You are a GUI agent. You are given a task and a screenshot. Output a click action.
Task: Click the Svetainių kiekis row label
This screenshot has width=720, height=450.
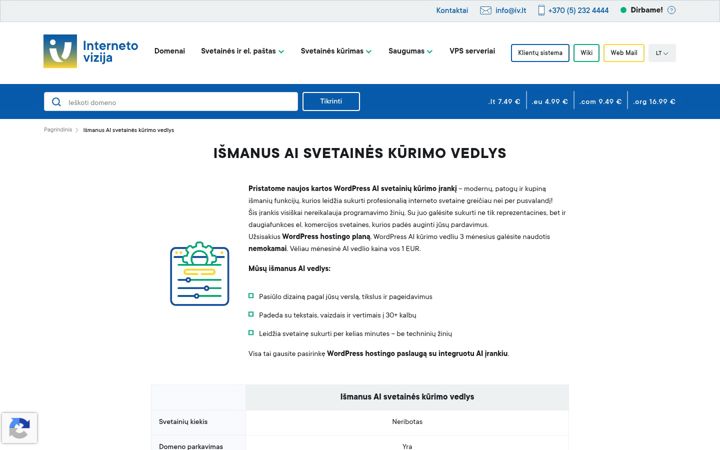point(183,422)
